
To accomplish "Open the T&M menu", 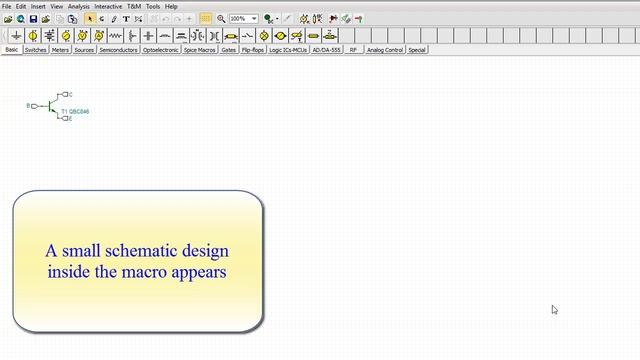I will (x=134, y=7).
